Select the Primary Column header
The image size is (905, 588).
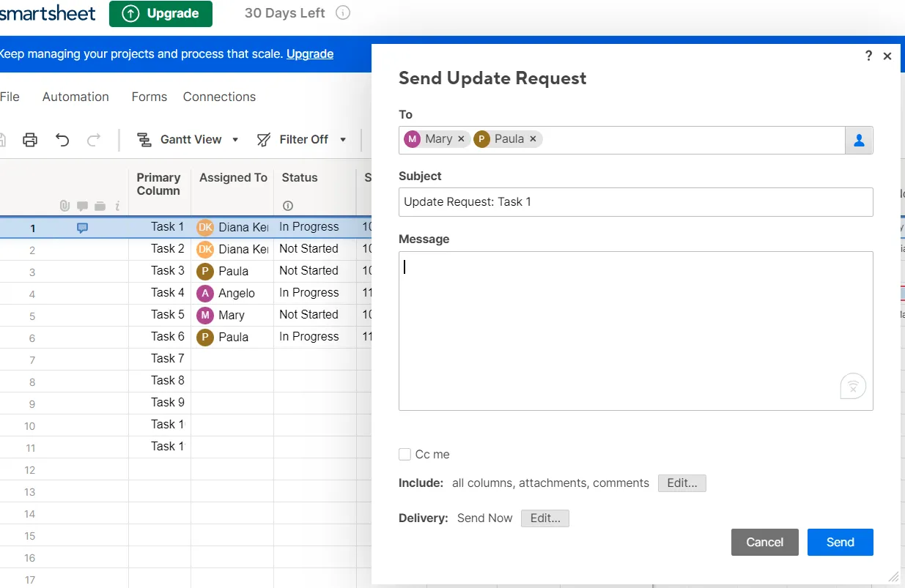(x=158, y=185)
